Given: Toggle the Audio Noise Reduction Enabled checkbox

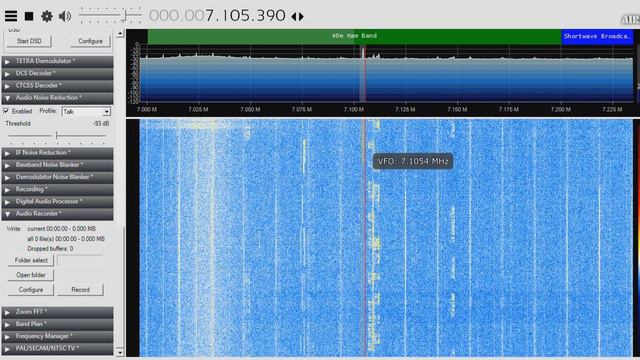Looking at the screenshot, I should pos(6,111).
